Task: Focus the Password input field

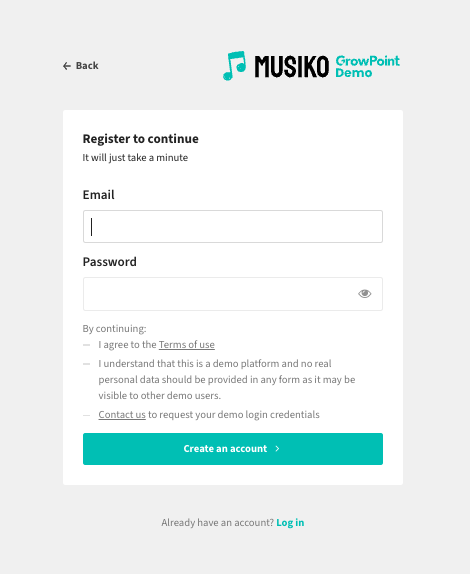Action: click(x=233, y=294)
